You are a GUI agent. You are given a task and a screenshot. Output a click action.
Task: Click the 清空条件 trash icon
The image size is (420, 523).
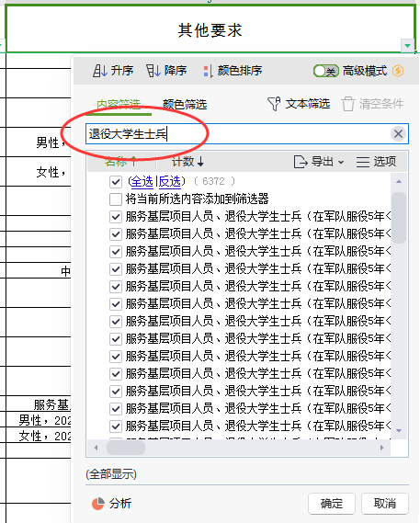348,104
